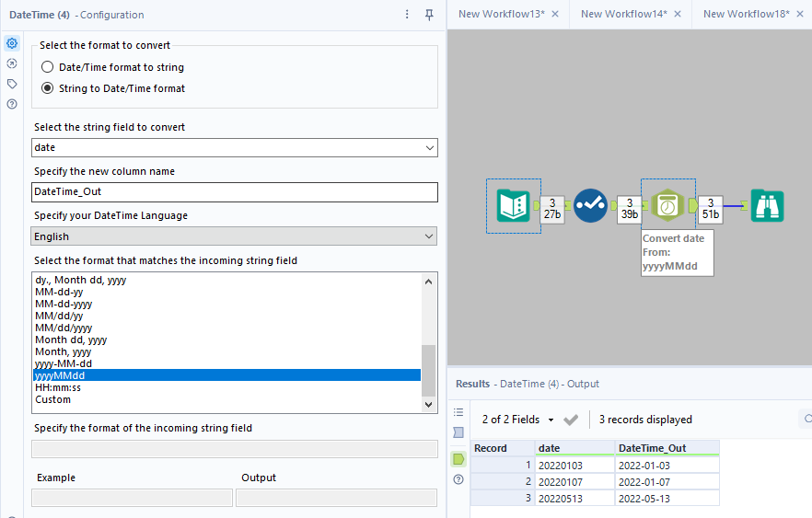Click the 'date' column header in Results
The width and height of the screenshot is (812, 518).
click(x=574, y=448)
